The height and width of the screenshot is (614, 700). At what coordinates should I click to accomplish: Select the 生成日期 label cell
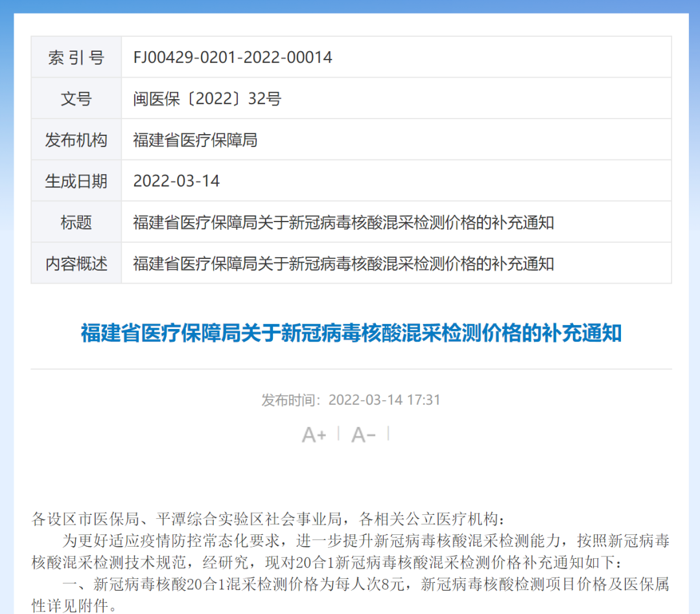pos(76,181)
